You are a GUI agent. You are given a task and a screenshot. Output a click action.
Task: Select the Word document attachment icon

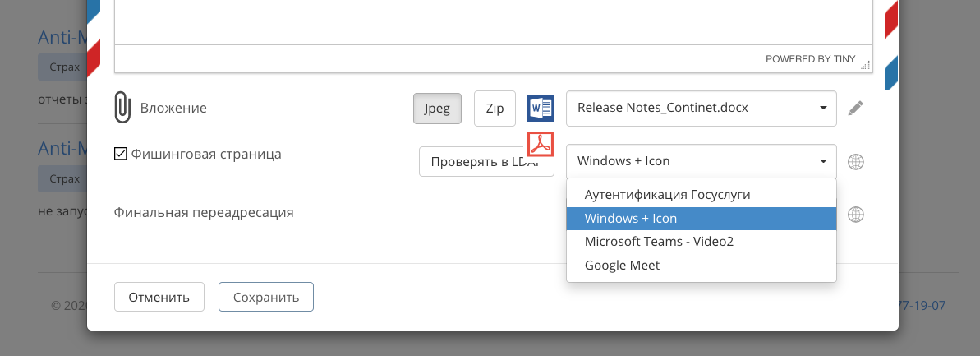(x=541, y=108)
